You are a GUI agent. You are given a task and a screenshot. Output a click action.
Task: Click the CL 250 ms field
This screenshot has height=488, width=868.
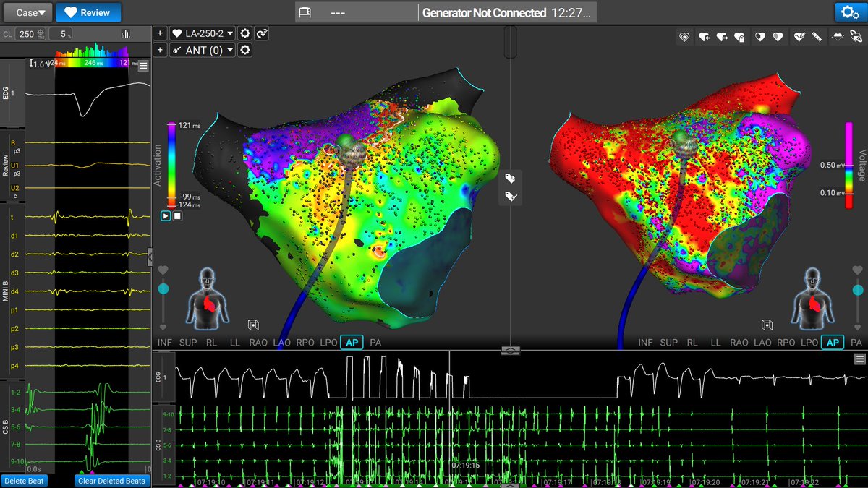coord(32,34)
